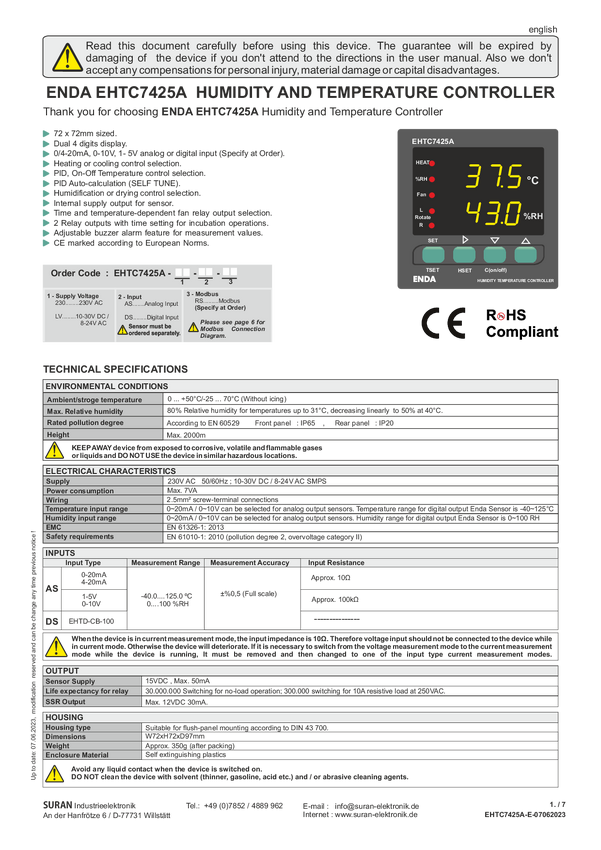Click order code placeholder box numbered 3

(x=230, y=272)
